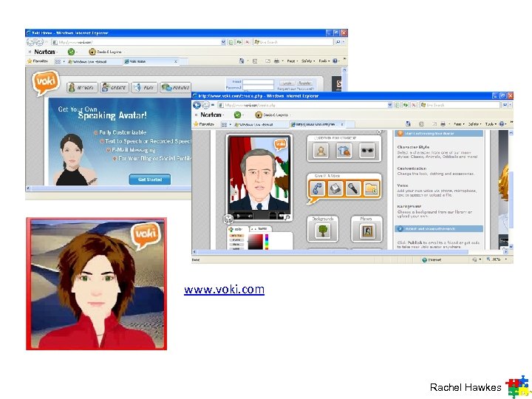Screen dimensions: 532x399
Task: Click the Email input field on Voki home
Action: pyautogui.click(x=258, y=82)
